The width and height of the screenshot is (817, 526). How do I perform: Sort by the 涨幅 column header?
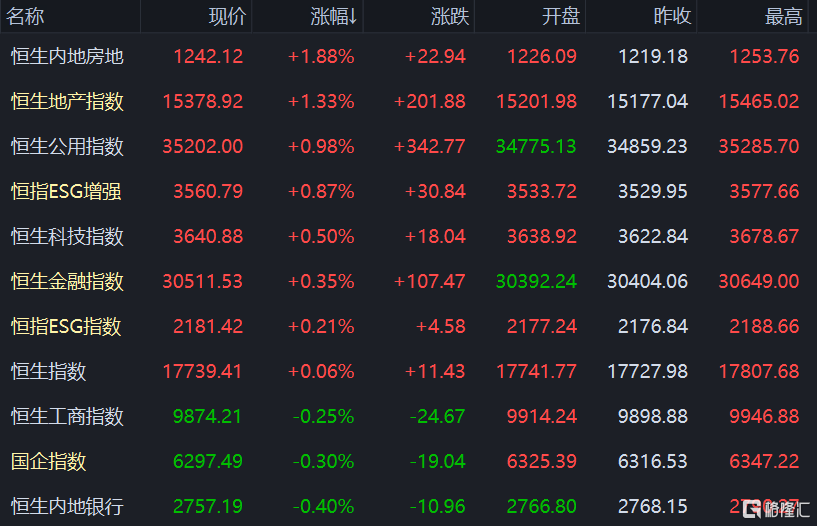(x=333, y=17)
